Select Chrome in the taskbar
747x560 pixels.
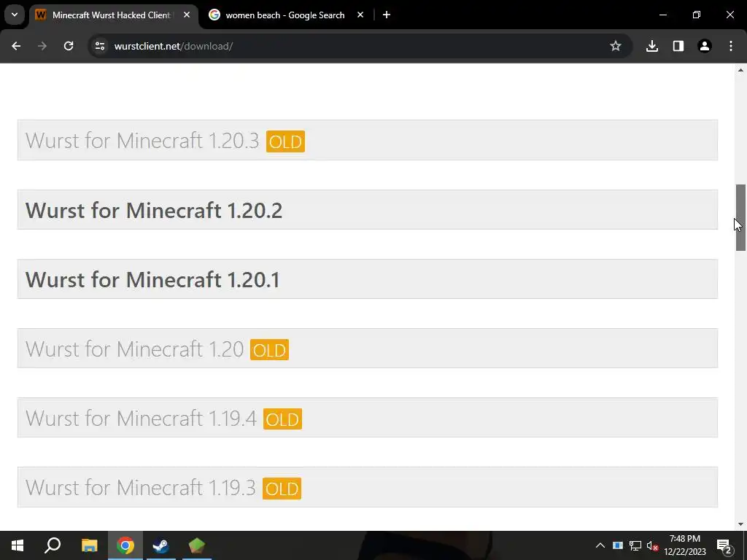(125, 545)
